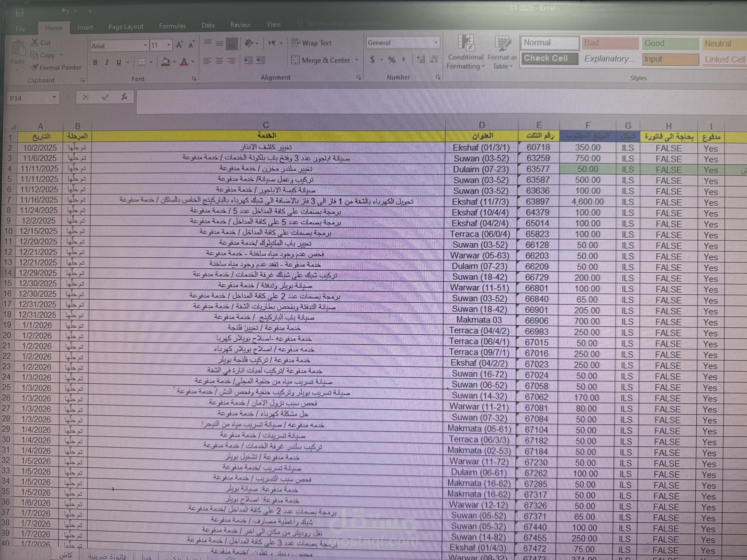Select the red Font Color swatch

[x=184, y=62]
